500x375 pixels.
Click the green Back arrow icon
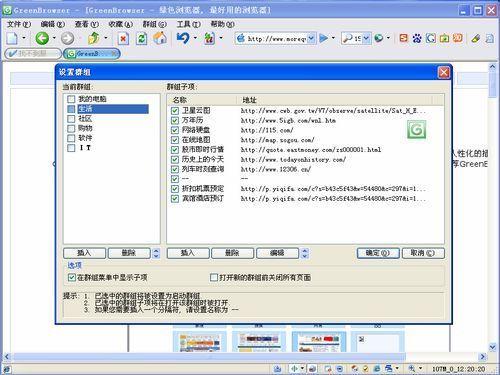(42, 38)
